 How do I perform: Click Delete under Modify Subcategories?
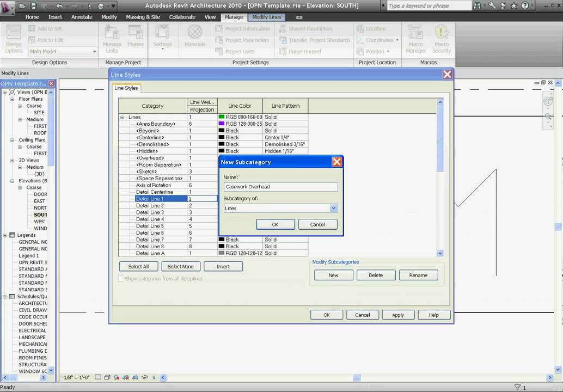[x=376, y=275]
